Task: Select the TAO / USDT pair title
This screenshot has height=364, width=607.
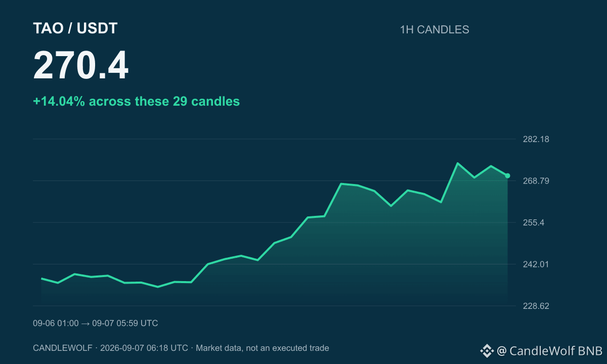Action: [75, 29]
